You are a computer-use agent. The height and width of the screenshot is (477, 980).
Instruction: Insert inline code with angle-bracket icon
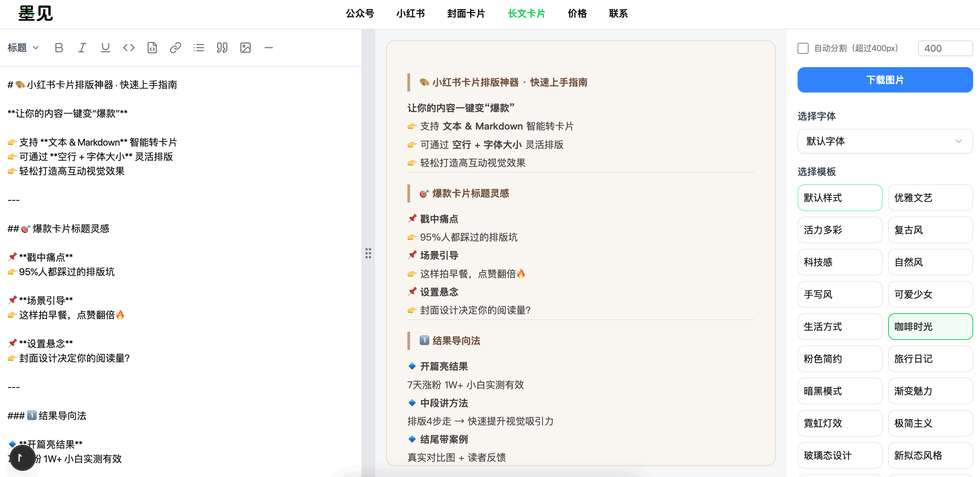click(129, 48)
